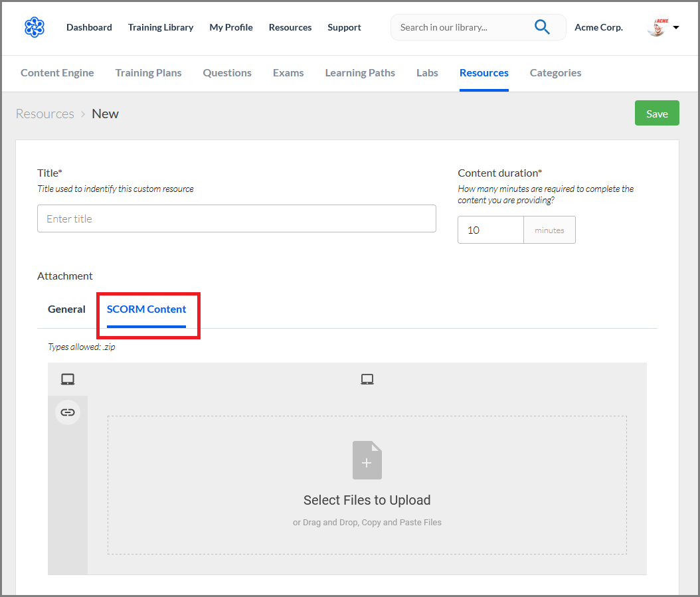Open the Support menu item
The image size is (700, 597).
(344, 27)
